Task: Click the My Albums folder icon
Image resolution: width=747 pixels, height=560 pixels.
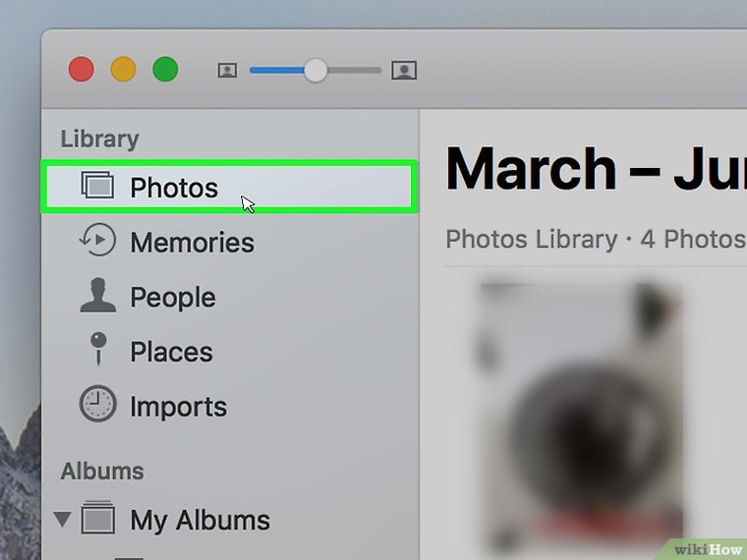Action: coord(98,519)
